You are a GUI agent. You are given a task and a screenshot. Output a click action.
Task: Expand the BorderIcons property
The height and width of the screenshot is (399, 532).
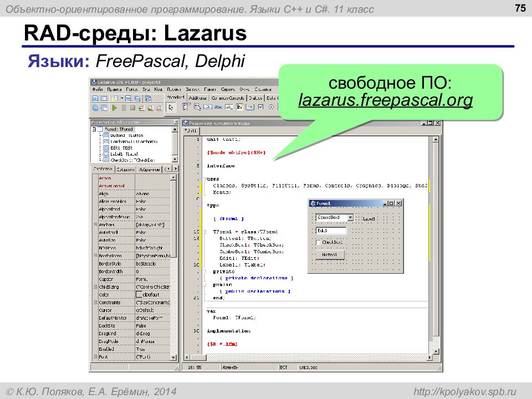95,255
